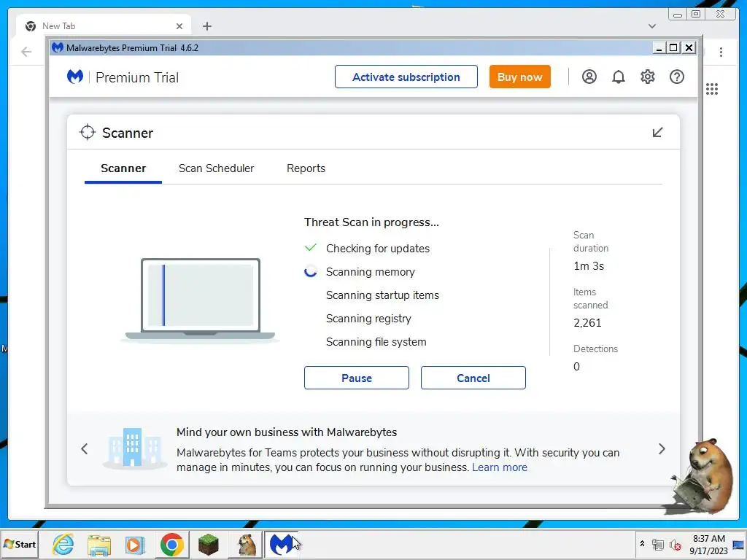Open Chrome's Google apps grid icon
The height and width of the screenshot is (560, 747).
(x=712, y=89)
